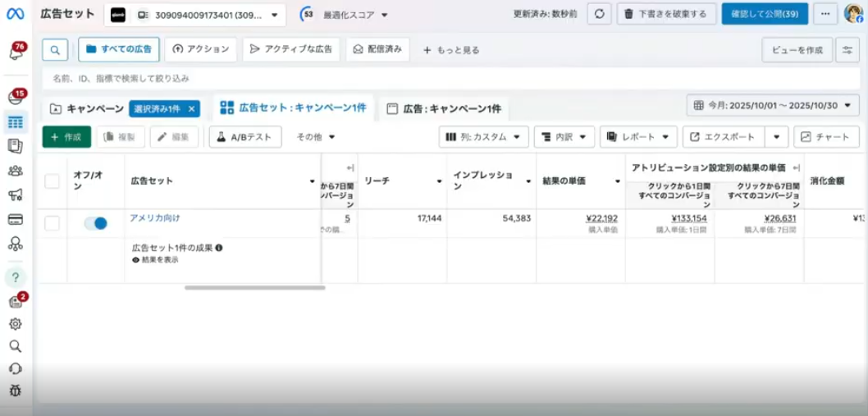Click sidebar search magnifier icon
Screen dimensions: 868x416
[x=16, y=346]
